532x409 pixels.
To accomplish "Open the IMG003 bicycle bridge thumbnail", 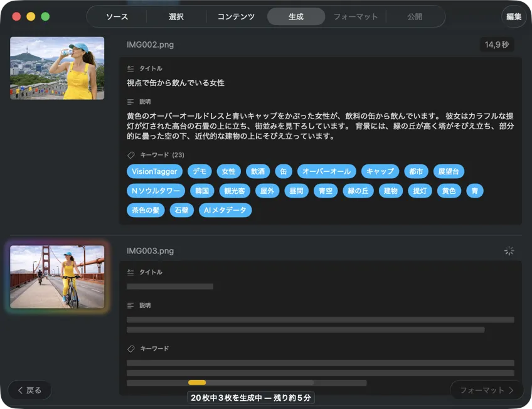I will (57, 277).
